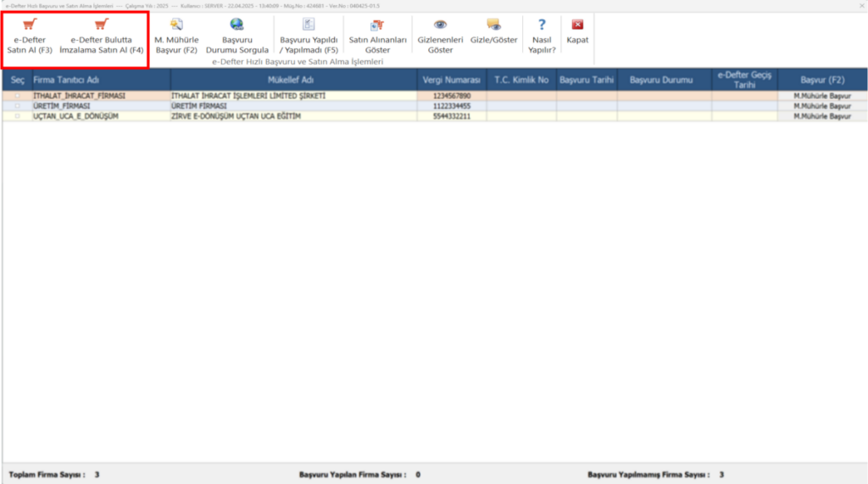Click Başvuru Yapılan Firma Sayısı status text
This screenshot has width=868, height=484.
coord(353,475)
